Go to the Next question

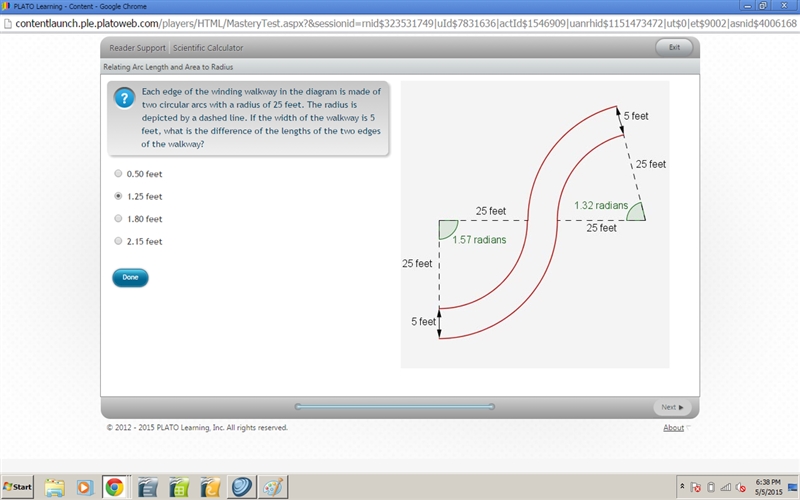click(x=672, y=407)
